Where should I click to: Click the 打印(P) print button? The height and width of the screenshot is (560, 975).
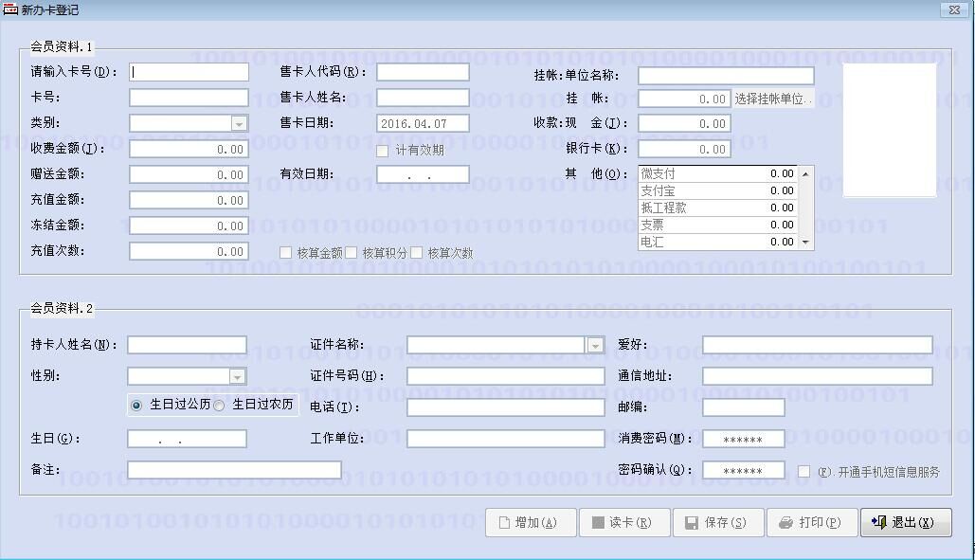click(810, 523)
